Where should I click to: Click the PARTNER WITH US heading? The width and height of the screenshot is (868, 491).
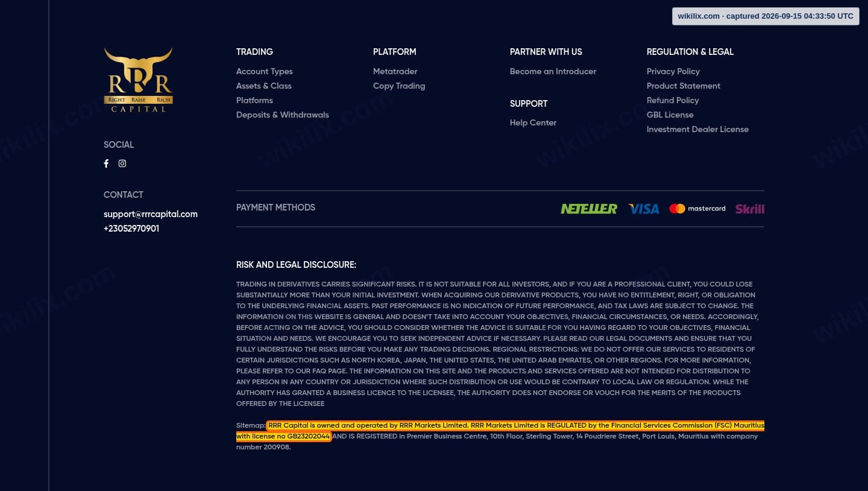546,52
